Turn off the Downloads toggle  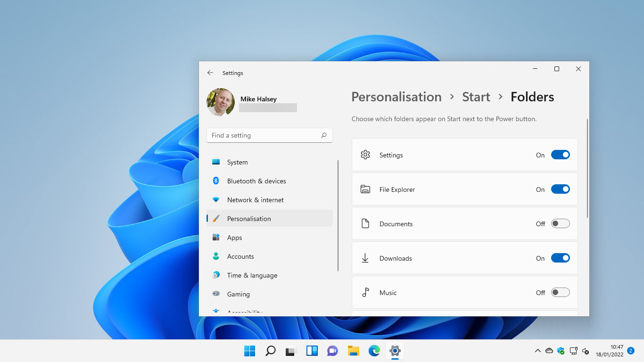(561, 258)
